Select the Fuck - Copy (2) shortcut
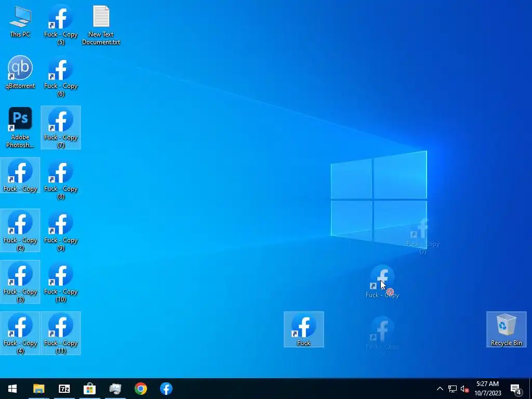The width and height of the screenshot is (532, 399). pos(20,231)
